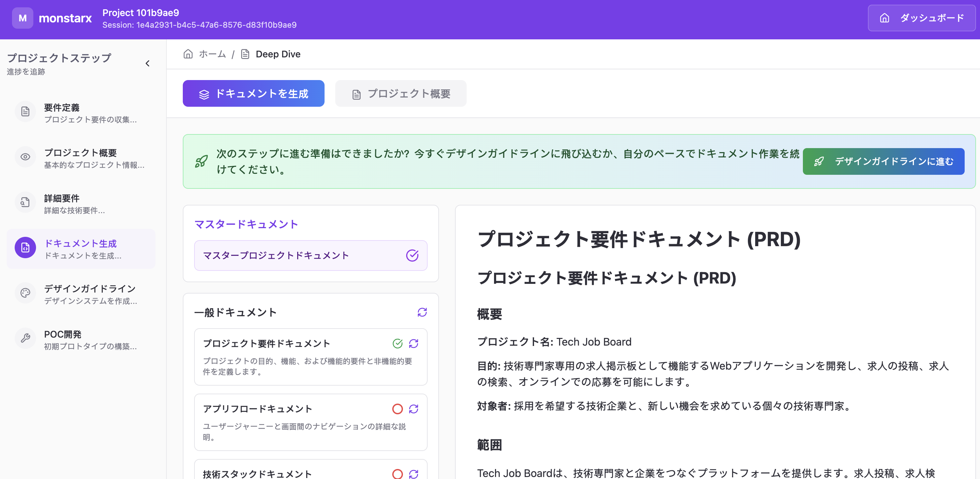The image size is (980, 479).
Task: Click the red status circle on アプリフロードキュメント
Action: (397, 409)
